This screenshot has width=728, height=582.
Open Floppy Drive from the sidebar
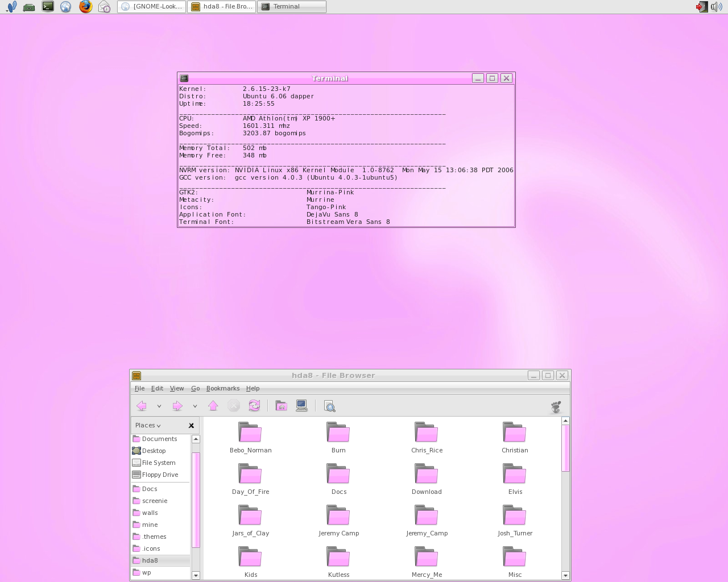(x=155, y=475)
